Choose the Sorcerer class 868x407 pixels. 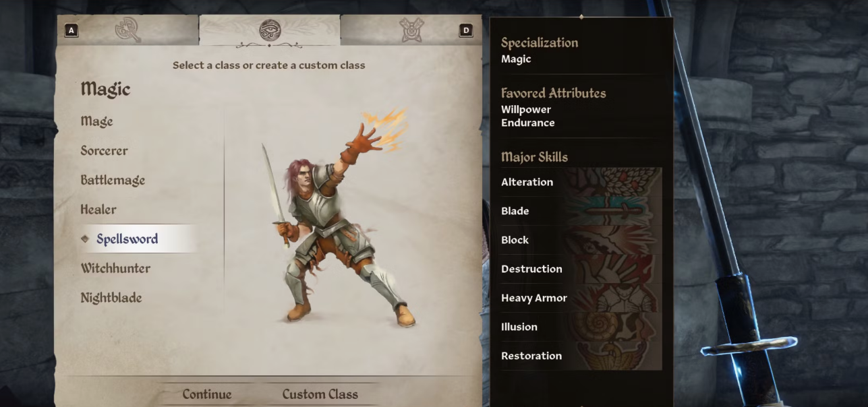pos(104,151)
